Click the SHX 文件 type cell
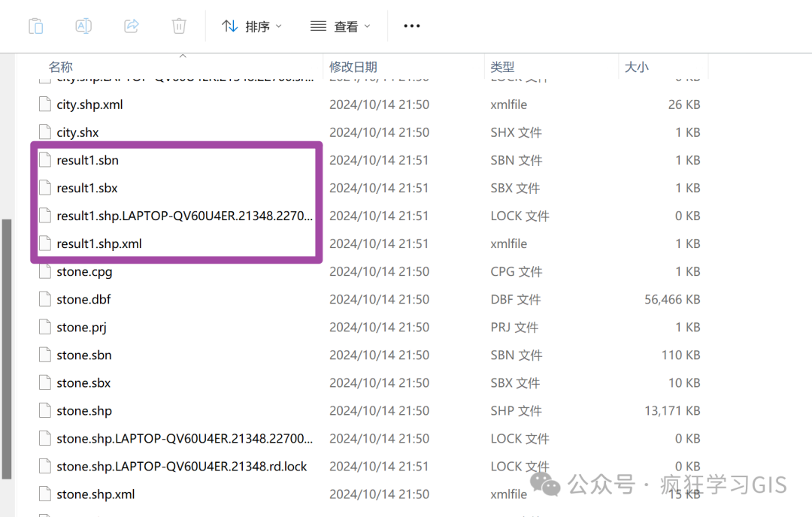The image size is (812, 517). click(x=517, y=132)
